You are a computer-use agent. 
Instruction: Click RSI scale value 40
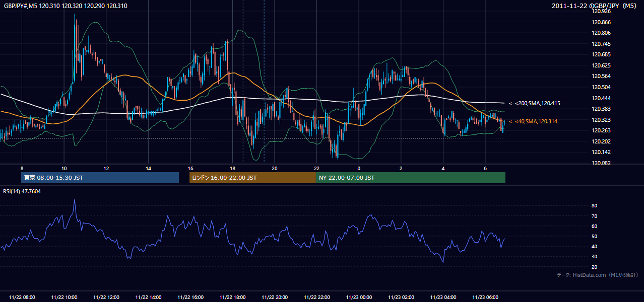pos(595,246)
